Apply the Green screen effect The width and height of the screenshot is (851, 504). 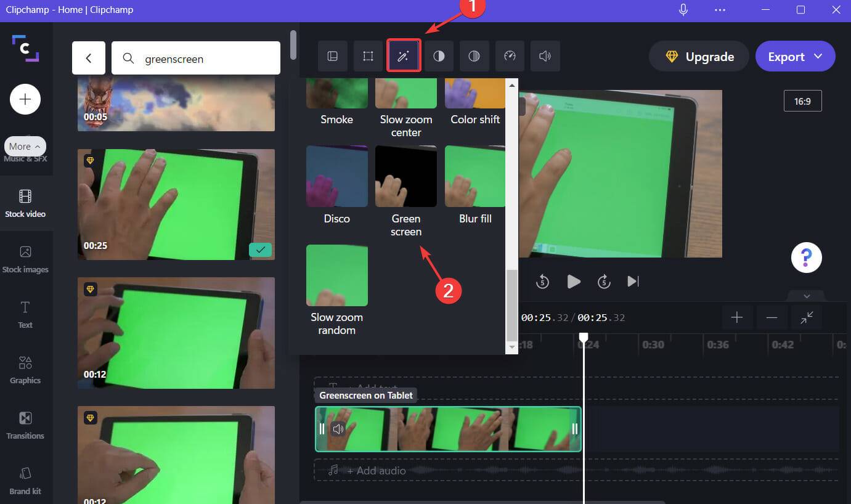406,176
